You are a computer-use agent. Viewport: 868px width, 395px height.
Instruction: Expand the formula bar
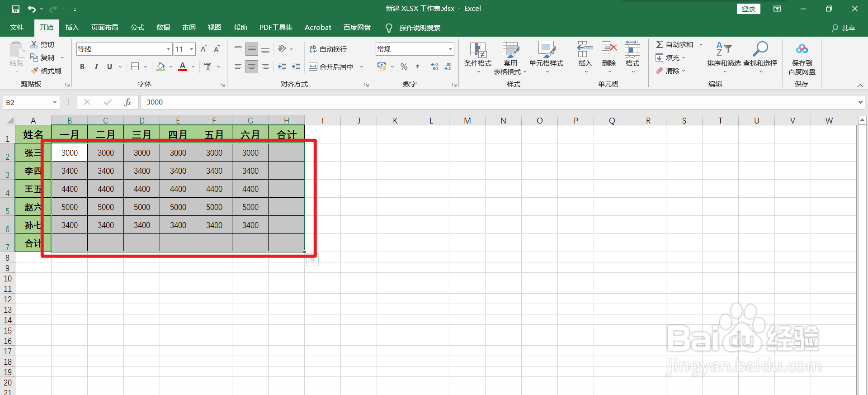[860, 102]
